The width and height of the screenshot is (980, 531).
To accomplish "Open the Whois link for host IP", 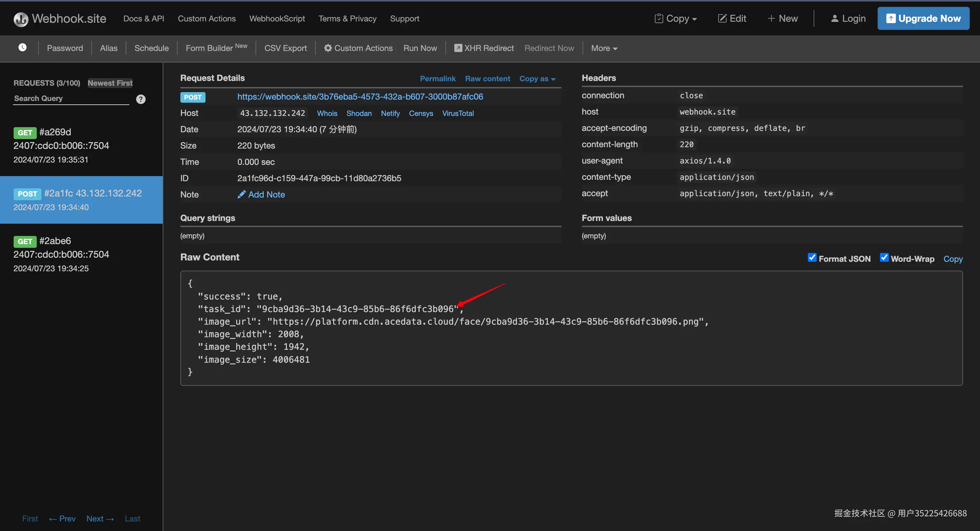I will click(327, 113).
